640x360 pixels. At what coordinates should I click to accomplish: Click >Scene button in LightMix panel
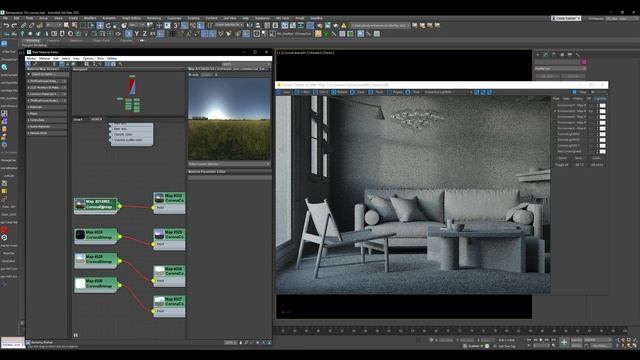click(x=562, y=158)
